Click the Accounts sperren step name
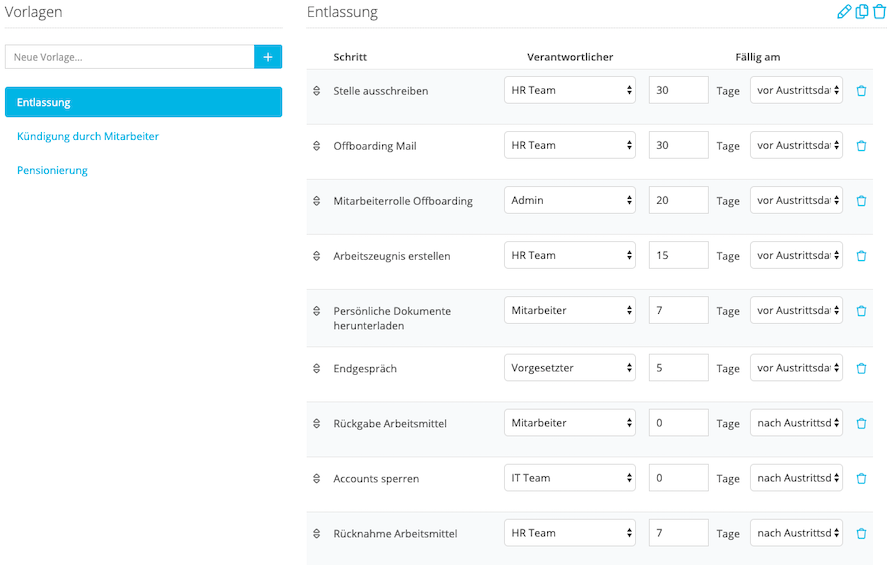This screenshot has height=565, width=890. pos(376,479)
